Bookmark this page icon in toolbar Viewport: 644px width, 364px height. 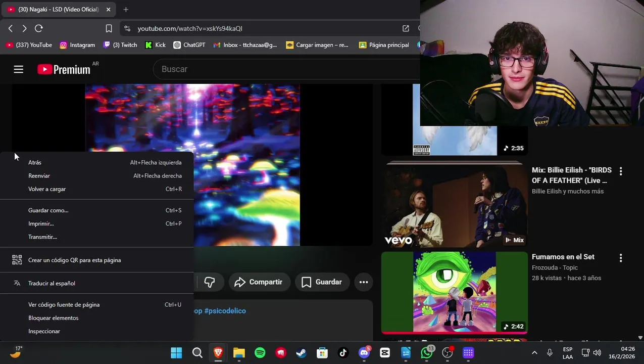pos(109,28)
